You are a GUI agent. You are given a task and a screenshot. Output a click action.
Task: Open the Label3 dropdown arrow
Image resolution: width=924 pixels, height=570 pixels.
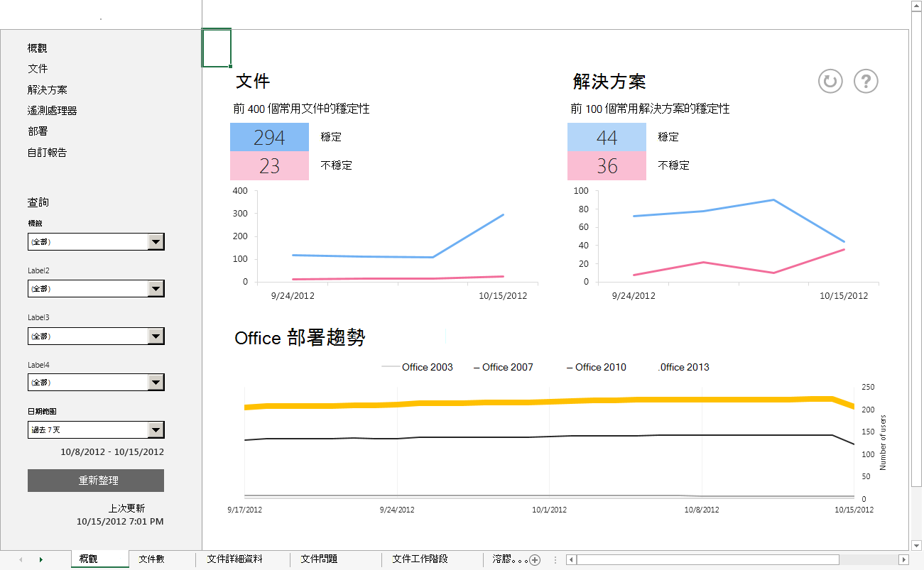156,336
